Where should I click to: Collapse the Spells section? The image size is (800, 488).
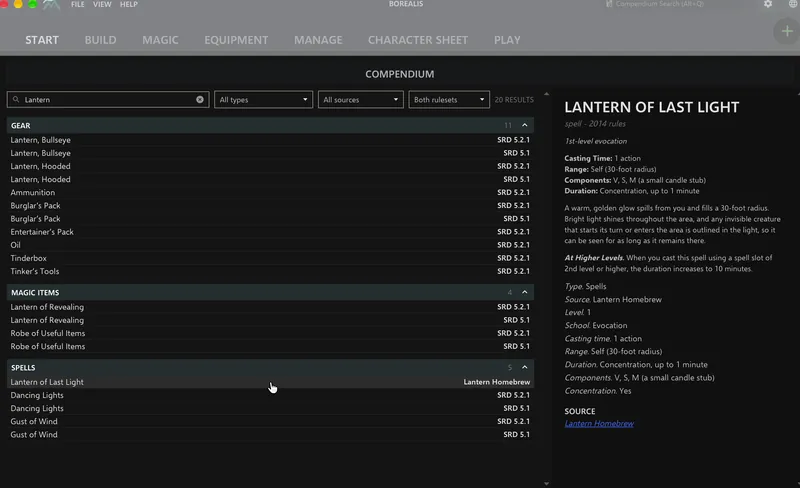pyautogui.click(x=524, y=367)
